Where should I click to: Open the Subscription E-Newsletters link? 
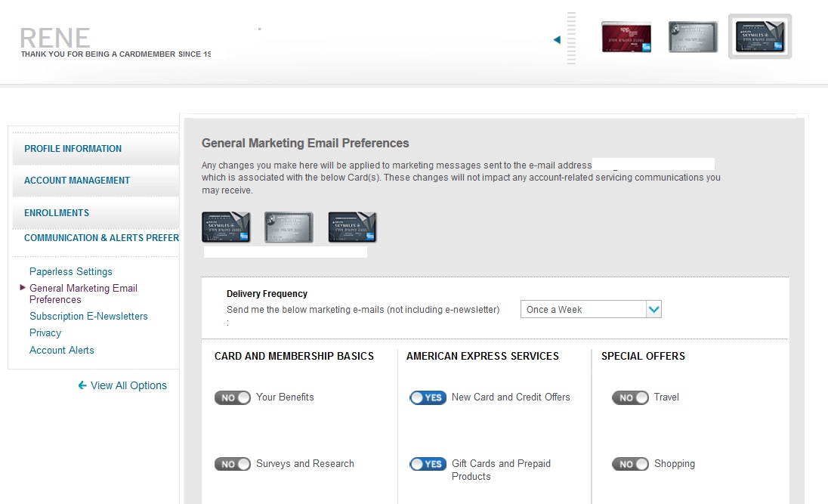point(88,317)
